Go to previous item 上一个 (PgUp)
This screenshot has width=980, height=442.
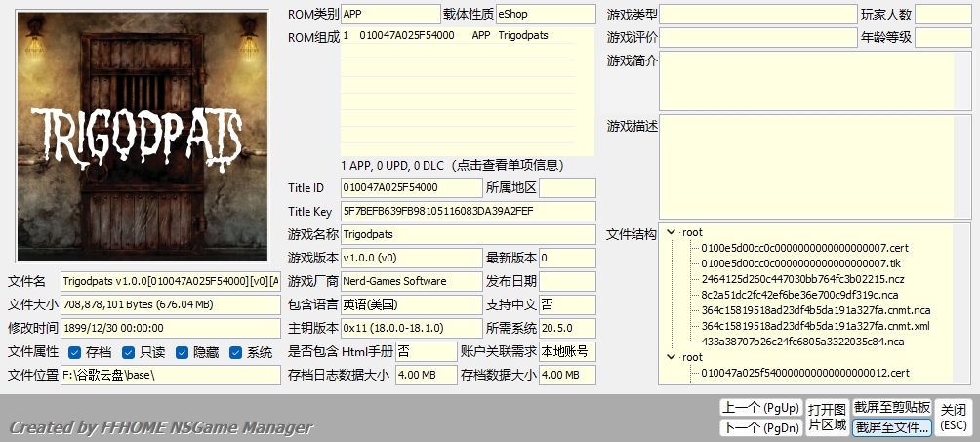click(x=760, y=408)
